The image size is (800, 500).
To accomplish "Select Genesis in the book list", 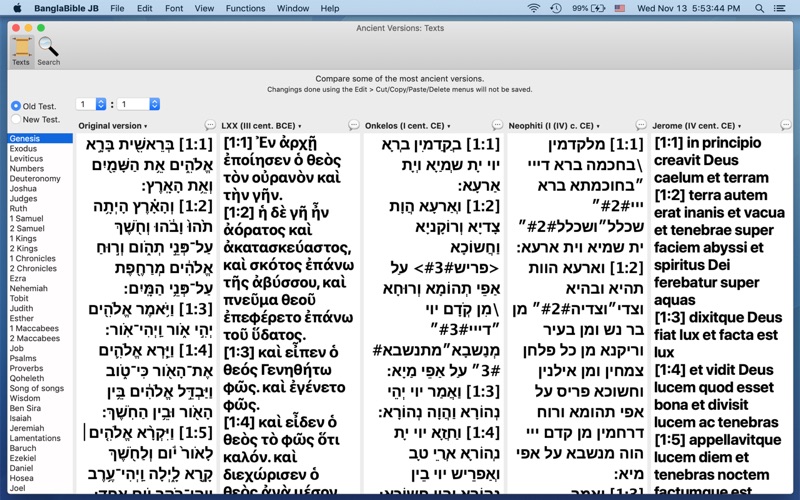I will click(x=40, y=138).
